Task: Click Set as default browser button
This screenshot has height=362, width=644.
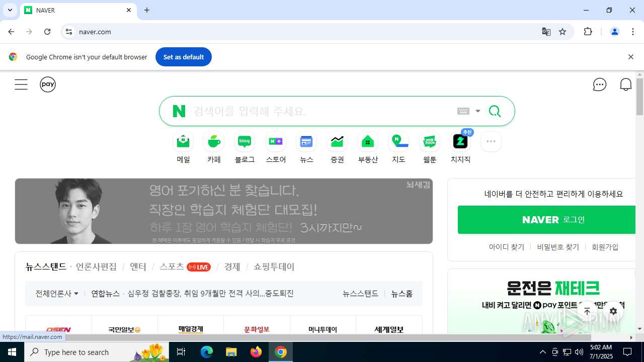Action: tap(184, 57)
